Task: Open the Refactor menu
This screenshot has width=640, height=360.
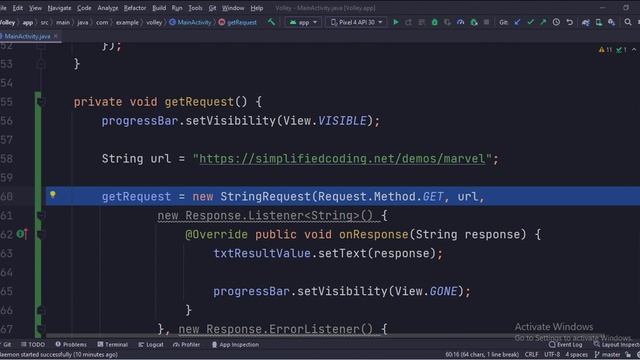Action: click(135, 8)
